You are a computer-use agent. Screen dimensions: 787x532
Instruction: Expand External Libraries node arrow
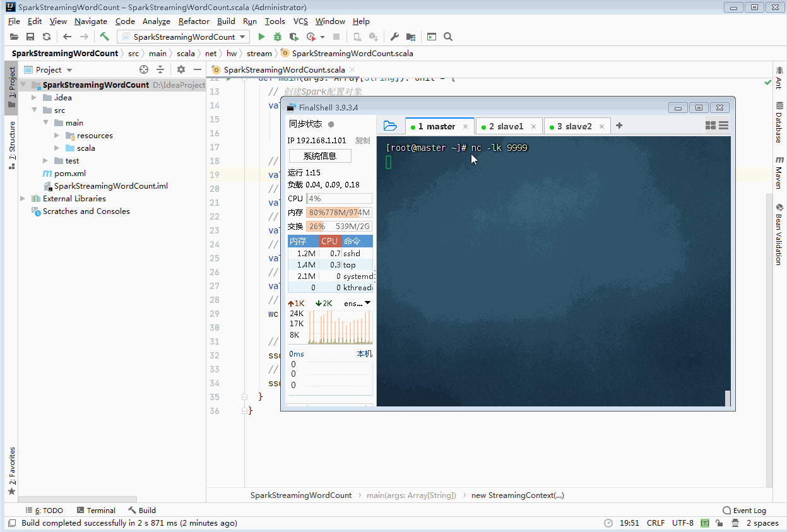pos(23,199)
